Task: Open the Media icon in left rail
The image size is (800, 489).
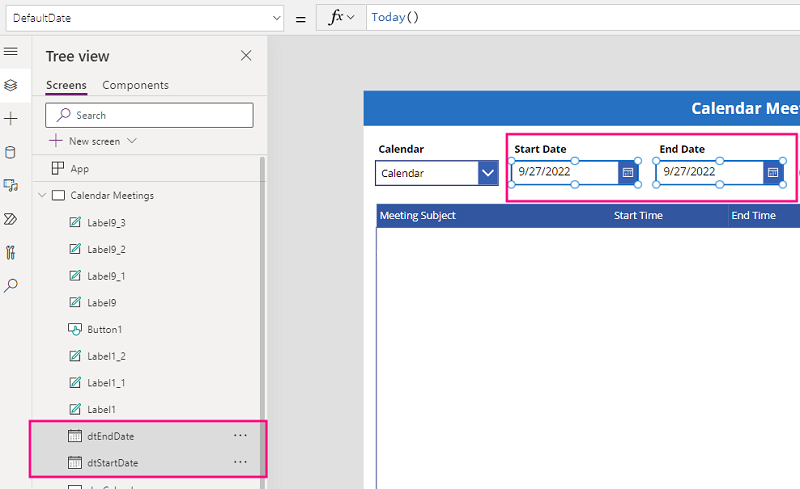Action: click(11, 185)
